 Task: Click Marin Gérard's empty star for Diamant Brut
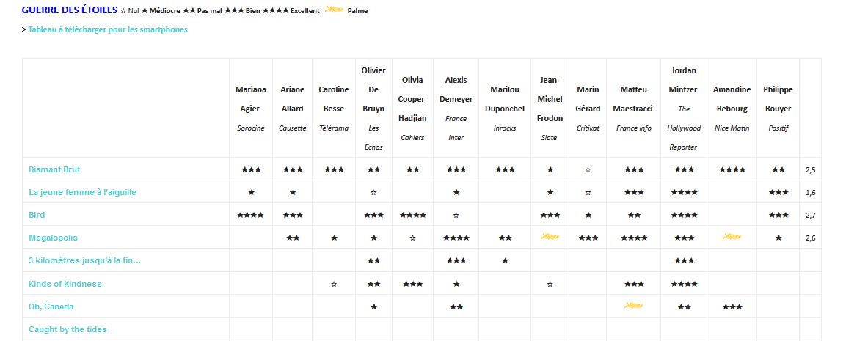(x=588, y=169)
